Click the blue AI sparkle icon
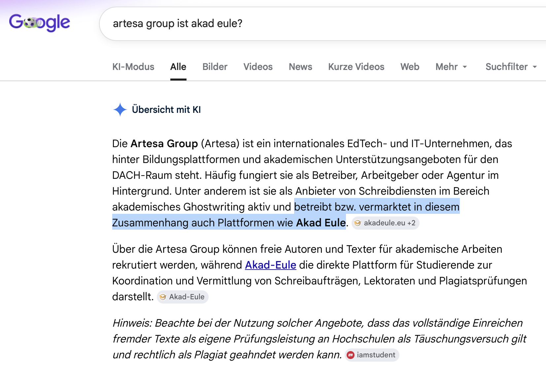Image resolution: width=546 pixels, height=392 pixels. click(120, 110)
